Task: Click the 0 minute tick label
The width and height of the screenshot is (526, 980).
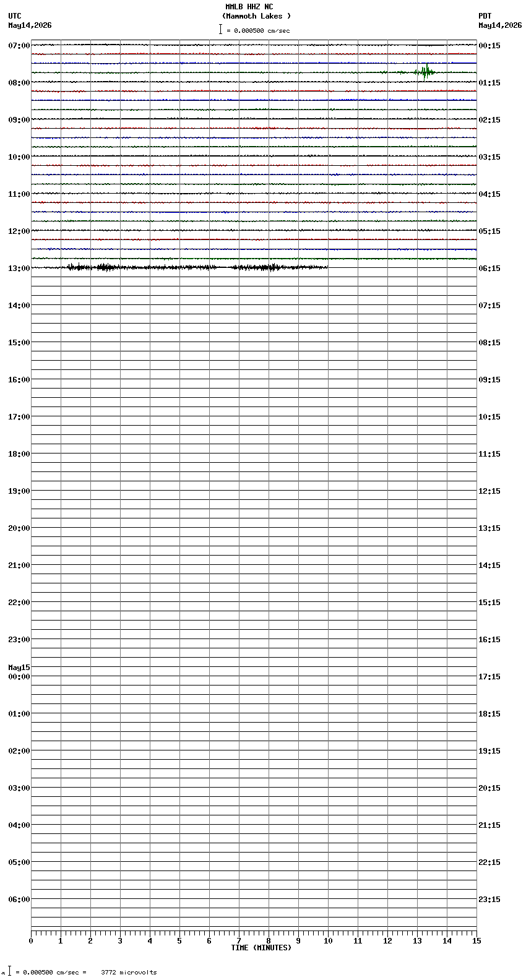Action: (31, 941)
